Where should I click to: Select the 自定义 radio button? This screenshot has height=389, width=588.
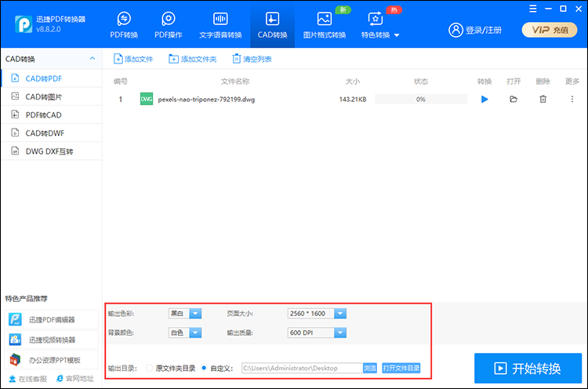[204, 368]
